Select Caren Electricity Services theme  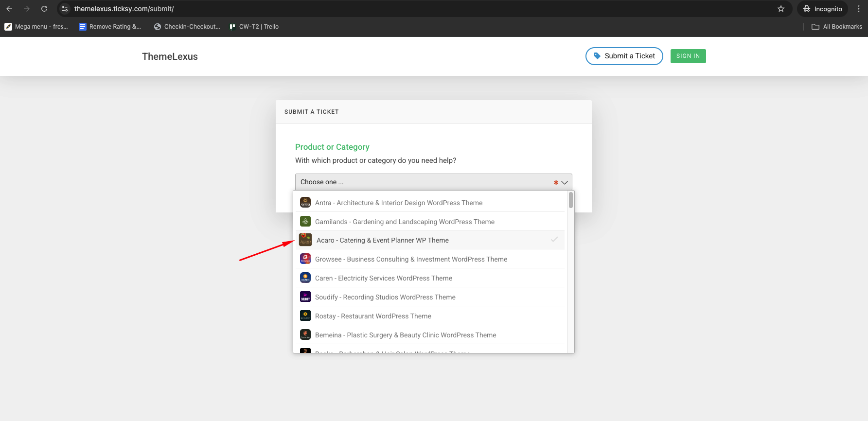click(x=429, y=278)
